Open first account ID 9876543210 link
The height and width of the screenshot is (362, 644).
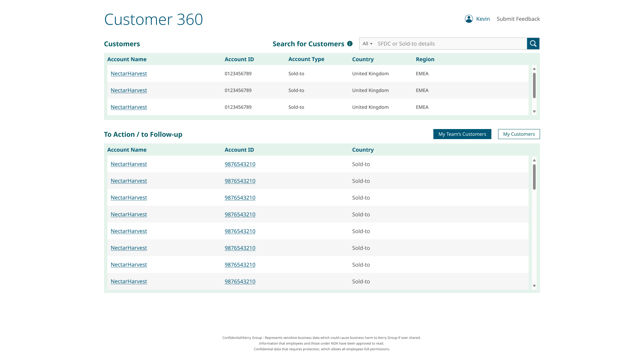pos(240,164)
